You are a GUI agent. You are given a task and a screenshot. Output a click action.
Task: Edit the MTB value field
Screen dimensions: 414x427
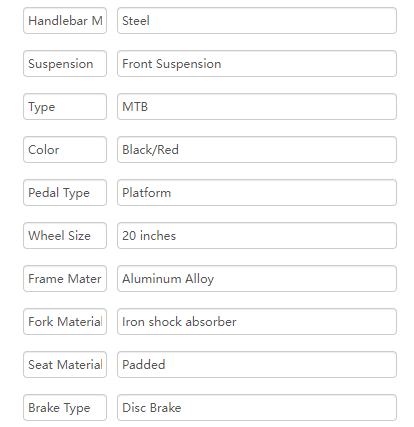tap(257, 107)
